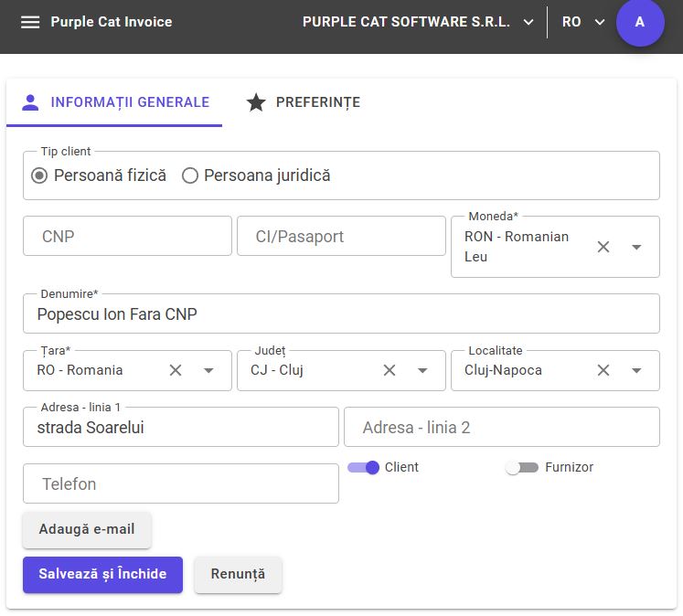Open the user avatar account menu
Viewport: 683px width, 616px height.
tap(640, 22)
